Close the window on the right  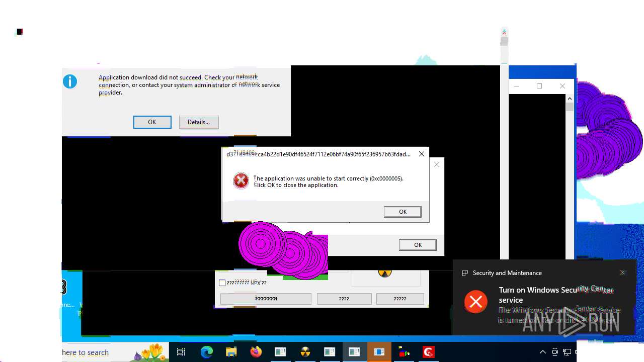coord(562,86)
